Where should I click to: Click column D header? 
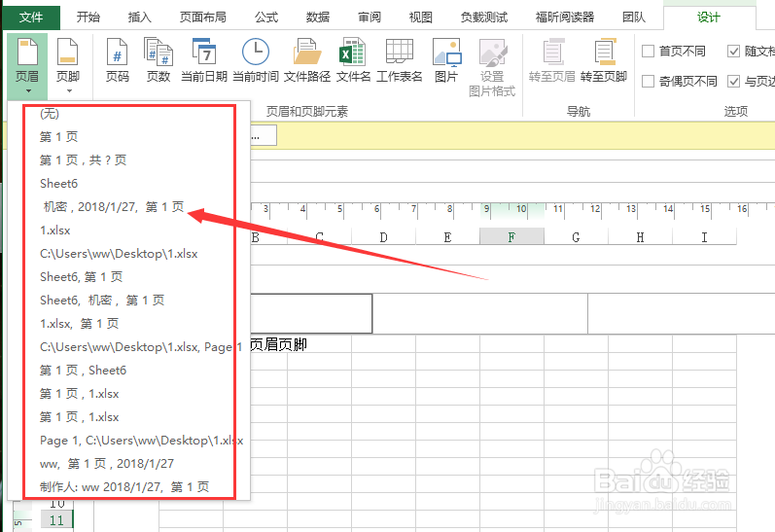pos(383,237)
